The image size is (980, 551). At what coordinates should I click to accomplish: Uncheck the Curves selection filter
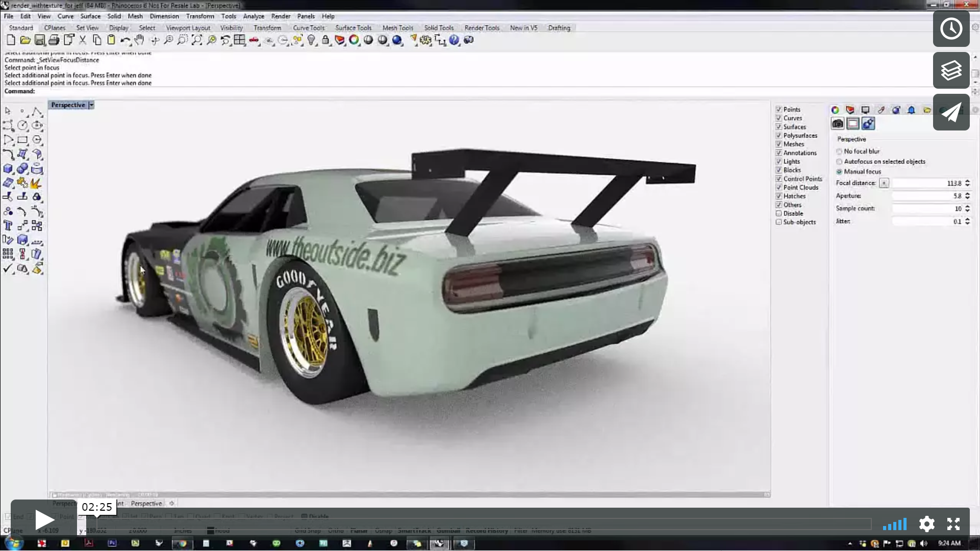(x=779, y=118)
